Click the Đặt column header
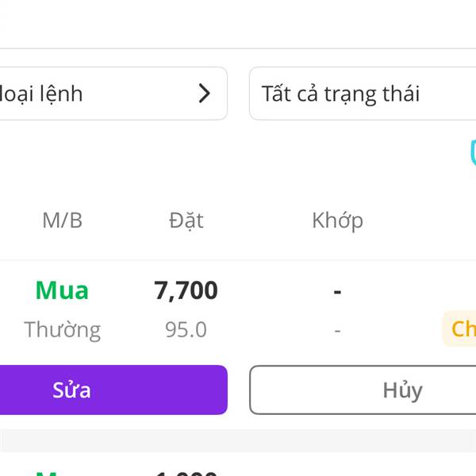Image resolution: width=476 pixels, height=476 pixels. [186, 220]
